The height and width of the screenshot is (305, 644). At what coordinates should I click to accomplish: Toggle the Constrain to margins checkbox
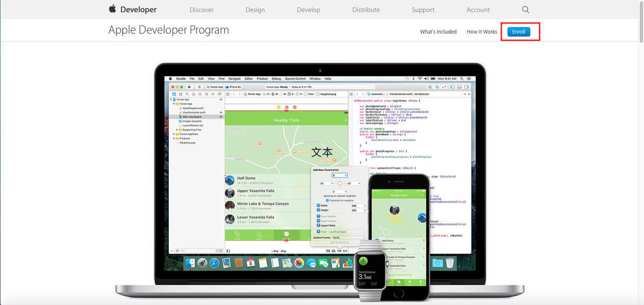pyautogui.click(x=327, y=200)
